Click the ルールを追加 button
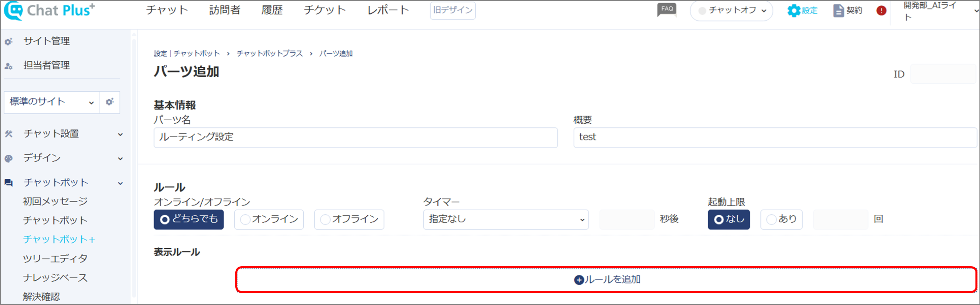This screenshot has width=980, height=305. tap(606, 280)
